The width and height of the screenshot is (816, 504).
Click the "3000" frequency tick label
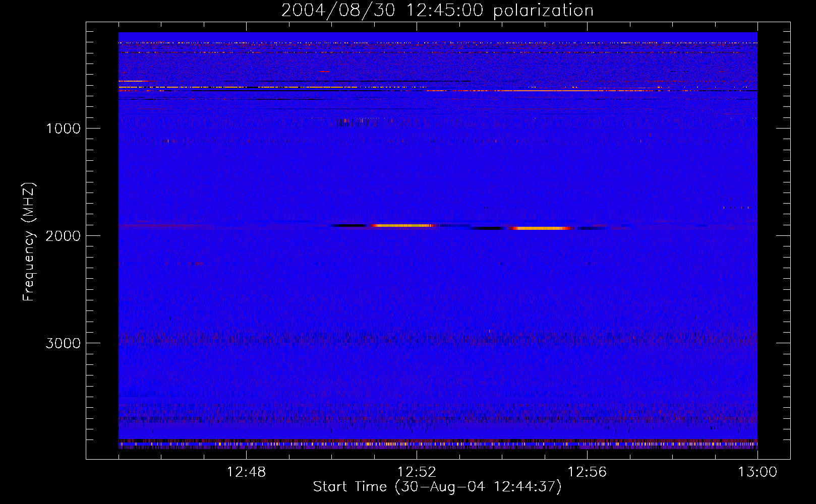(63, 343)
